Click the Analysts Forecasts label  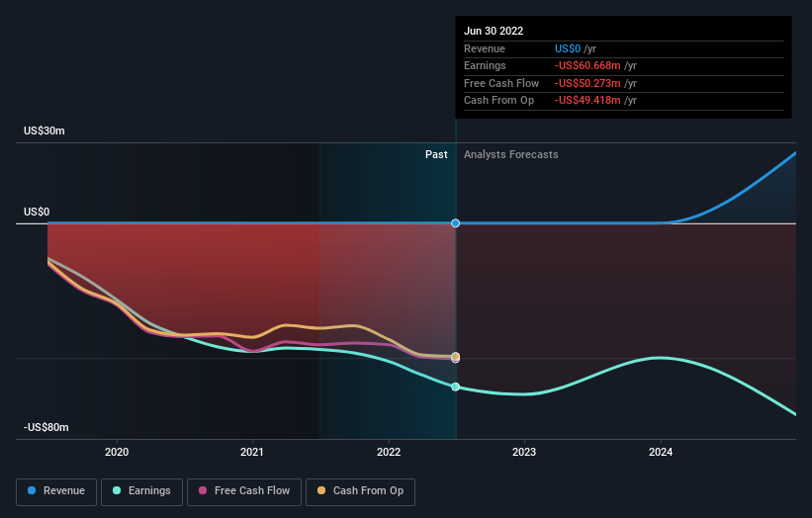[510, 154]
